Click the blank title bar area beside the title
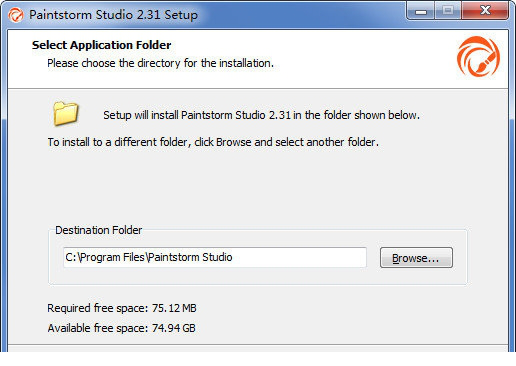This screenshot has height=366, width=516. tap(300, 15)
